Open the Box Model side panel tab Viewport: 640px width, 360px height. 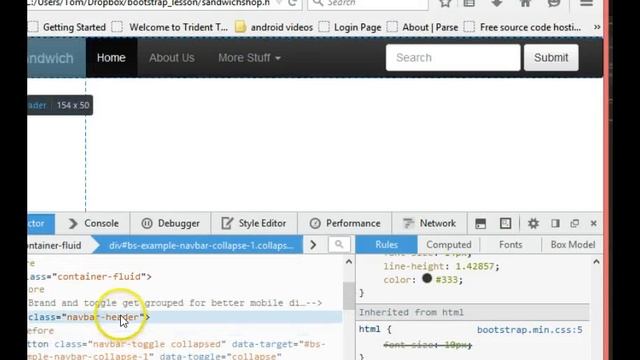point(573,244)
